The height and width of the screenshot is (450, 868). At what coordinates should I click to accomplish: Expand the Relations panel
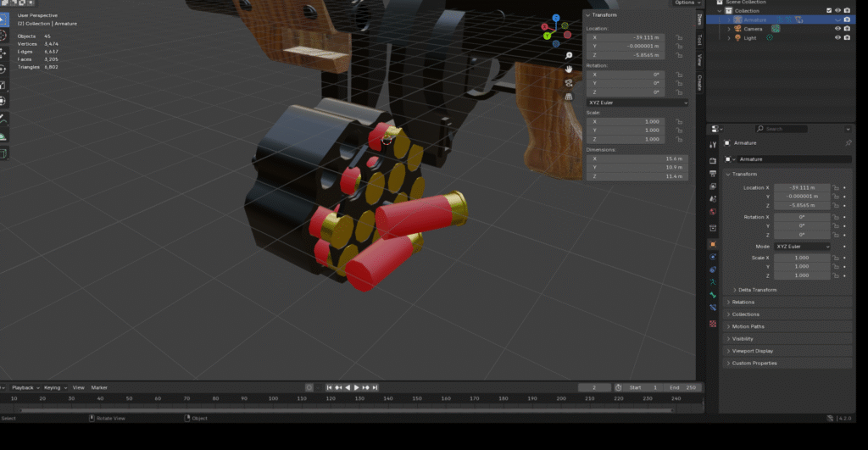coord(743,302)
